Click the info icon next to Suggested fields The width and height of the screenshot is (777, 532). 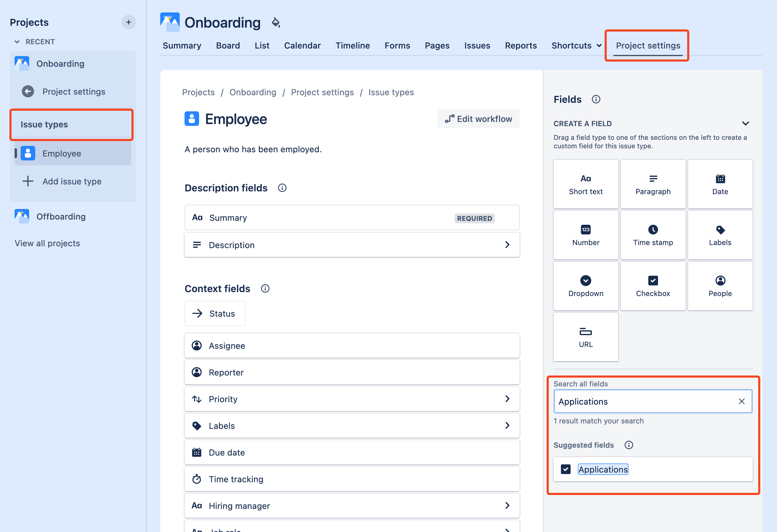tap(629, 445)
